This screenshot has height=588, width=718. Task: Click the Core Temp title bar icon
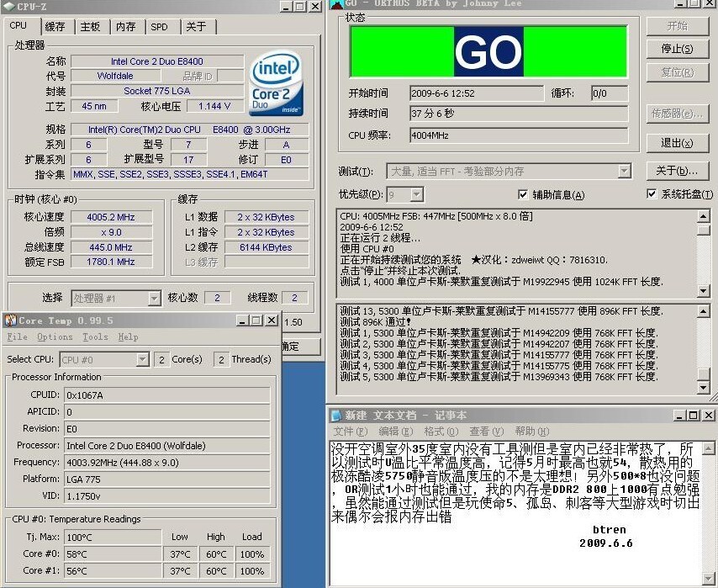tap(10, 320)
